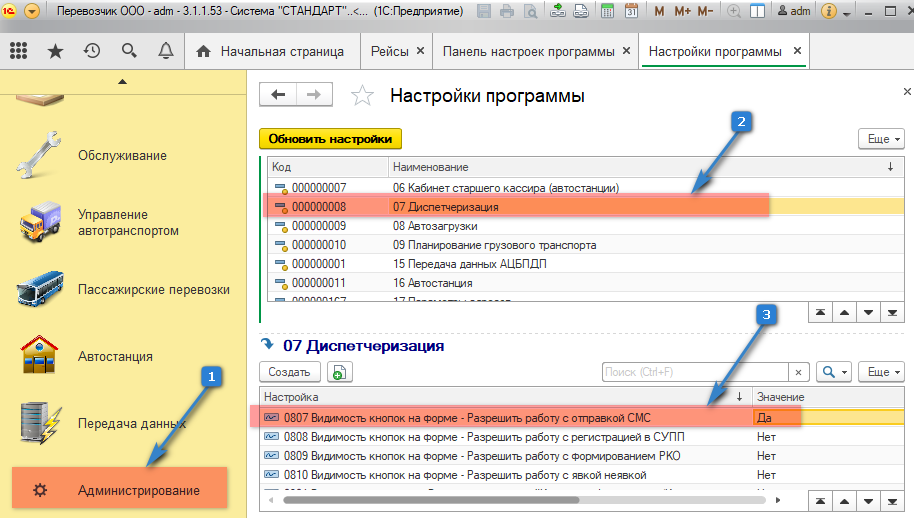The image size is (914, 518).
Task: Click the Обновить настройки button
Action: [329, 139]
